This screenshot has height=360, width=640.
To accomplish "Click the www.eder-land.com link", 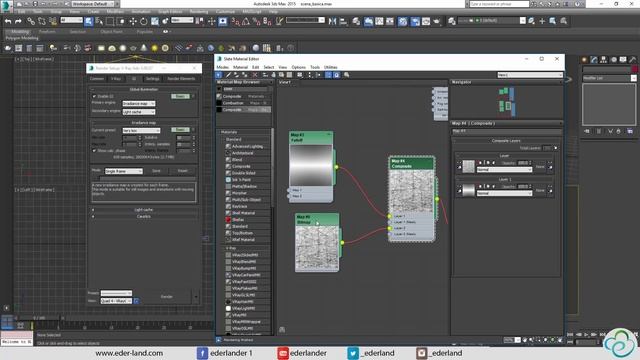I will 129,353.
